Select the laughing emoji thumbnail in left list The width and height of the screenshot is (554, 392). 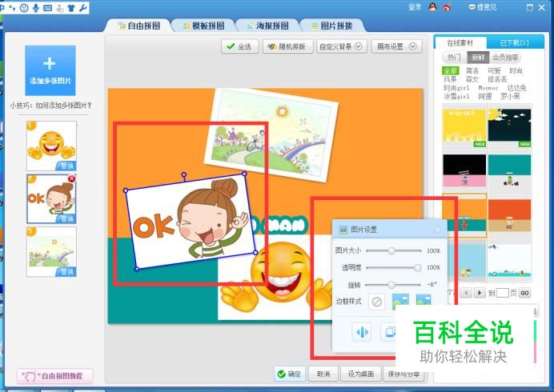[x=51, y=146]
